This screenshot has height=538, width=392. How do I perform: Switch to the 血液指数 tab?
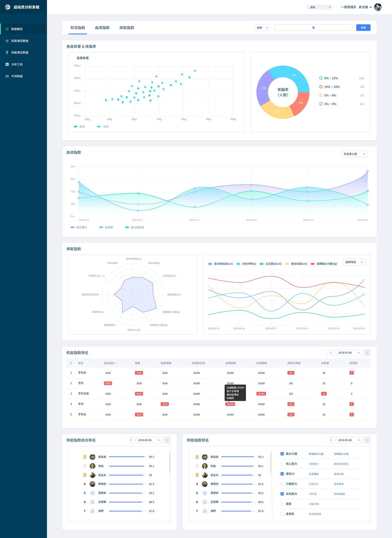pos(102,28)
